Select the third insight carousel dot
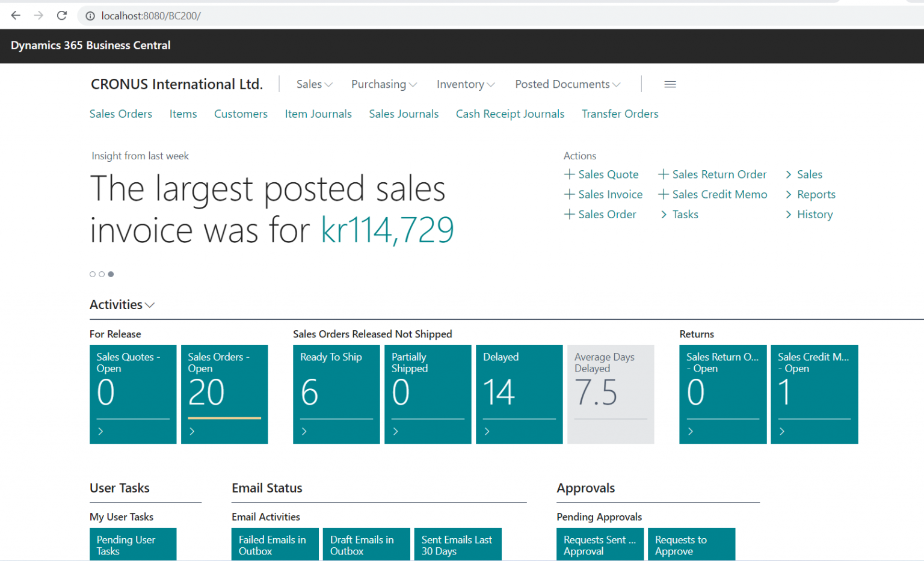 (x=111, y=274)
